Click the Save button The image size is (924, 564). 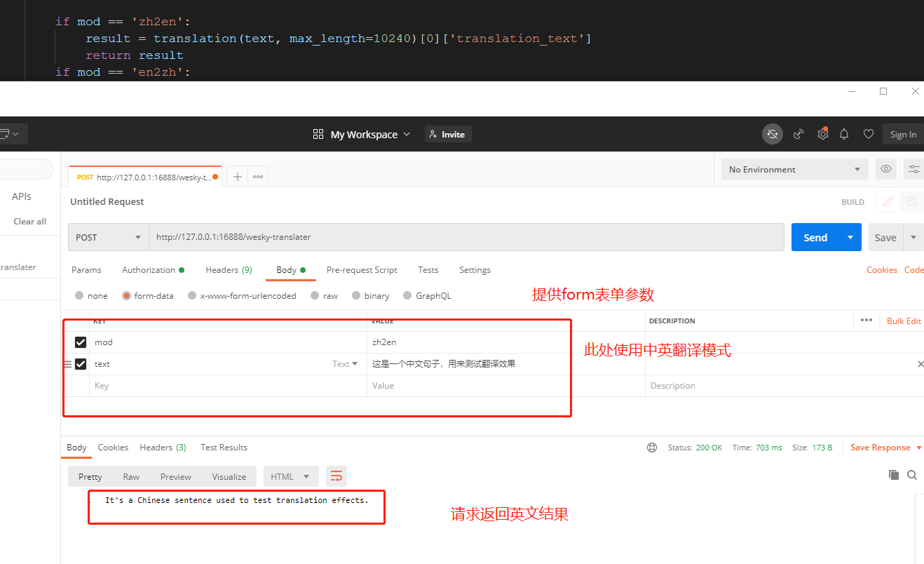click(x=885, y=237)
